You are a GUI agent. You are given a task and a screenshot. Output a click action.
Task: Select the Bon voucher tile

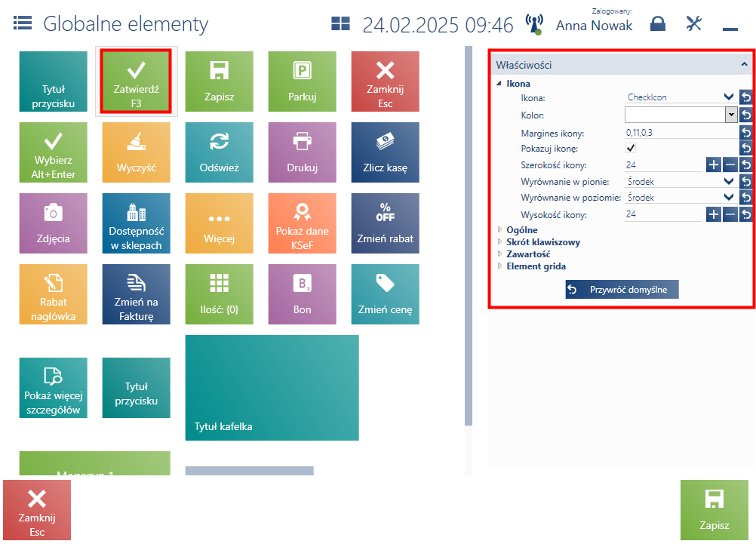(x=303, y=294)
